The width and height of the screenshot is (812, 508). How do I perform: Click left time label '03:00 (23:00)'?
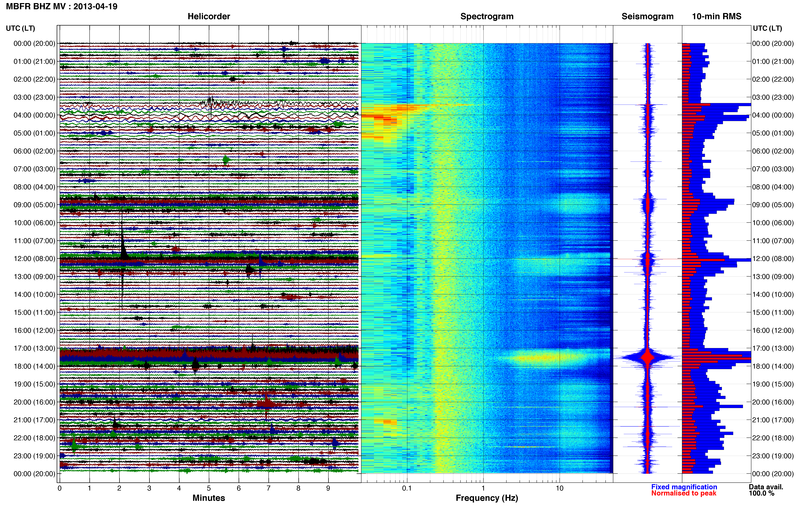click(34, 97)
